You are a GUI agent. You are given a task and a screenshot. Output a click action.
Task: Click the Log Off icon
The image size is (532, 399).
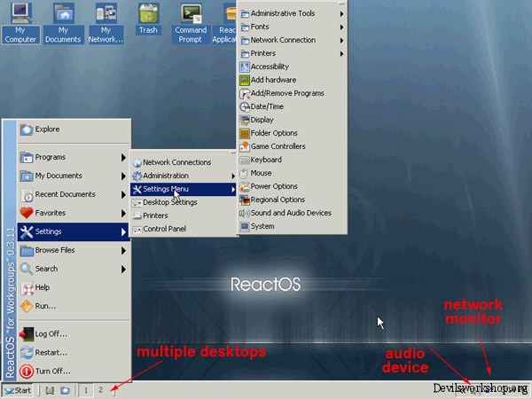coord(27,334)
